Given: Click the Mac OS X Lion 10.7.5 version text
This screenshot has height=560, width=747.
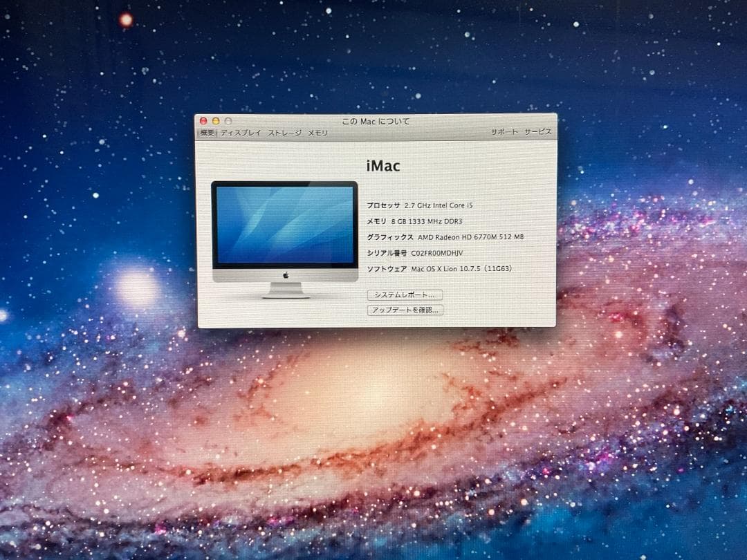Looking at the screenshot, I should (x=461, y=268).
